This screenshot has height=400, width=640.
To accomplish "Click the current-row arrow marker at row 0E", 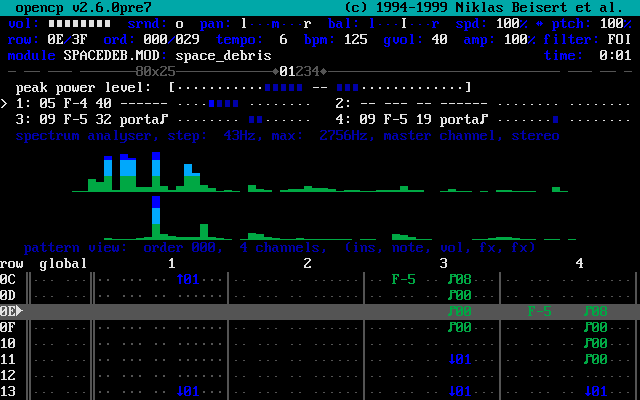I will tap(19, 311).
